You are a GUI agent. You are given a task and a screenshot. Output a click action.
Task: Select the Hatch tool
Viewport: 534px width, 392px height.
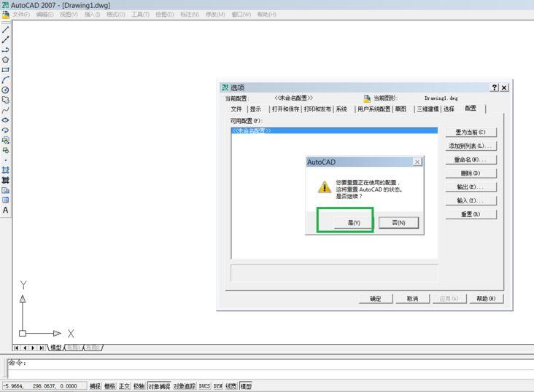5,170
